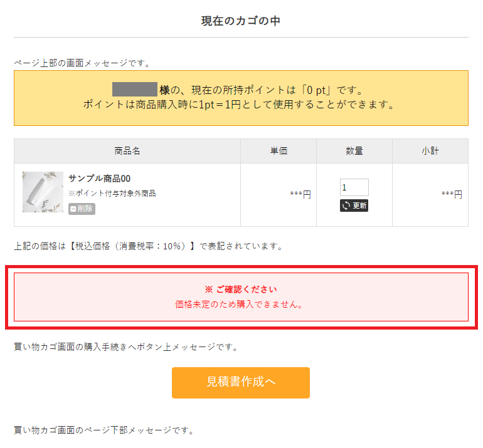Click the 単価 column header
This screenshot has height=448, width=483.
(279, 151)
